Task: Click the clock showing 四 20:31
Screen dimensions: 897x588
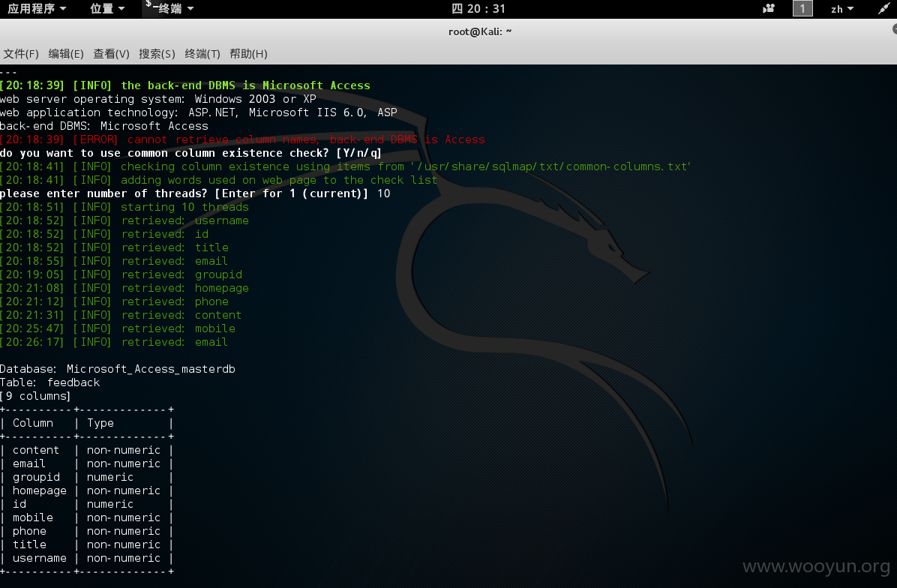Action: [478, 8]
